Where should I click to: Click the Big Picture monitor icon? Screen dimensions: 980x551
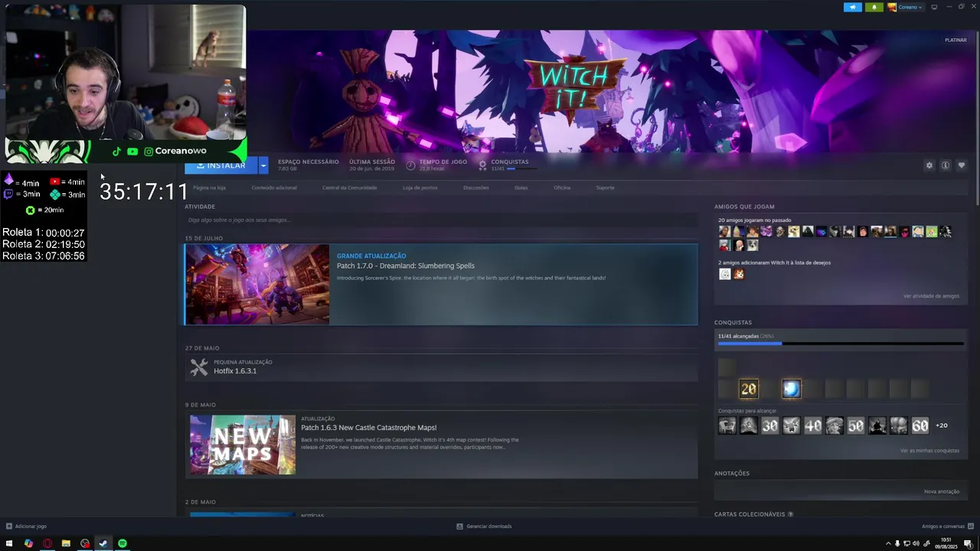point(934,7)
